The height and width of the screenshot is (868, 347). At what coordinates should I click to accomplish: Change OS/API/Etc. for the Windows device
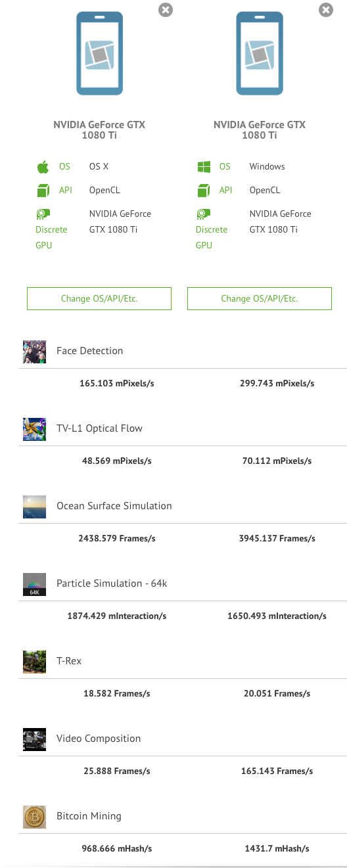point(260,298)
